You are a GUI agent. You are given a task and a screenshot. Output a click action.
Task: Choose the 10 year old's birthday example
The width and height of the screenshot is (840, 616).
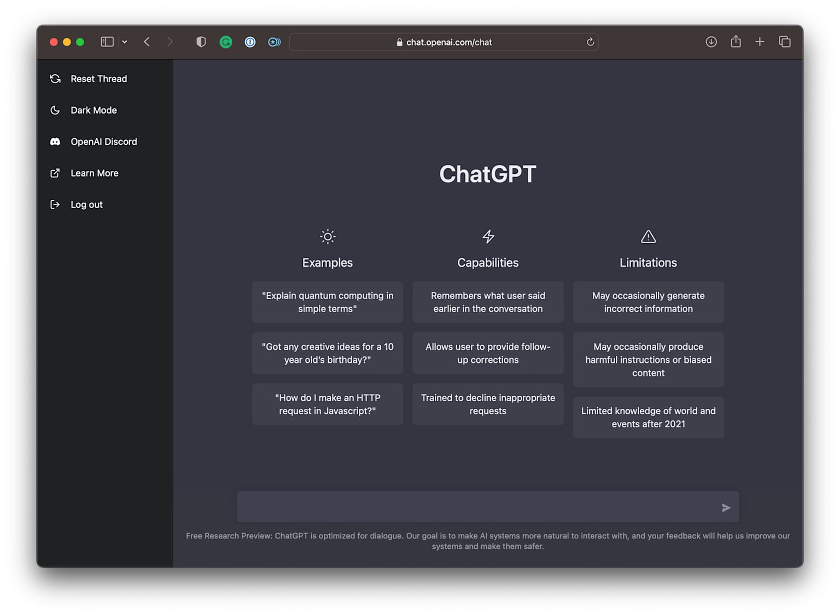(x=328, y=354)
